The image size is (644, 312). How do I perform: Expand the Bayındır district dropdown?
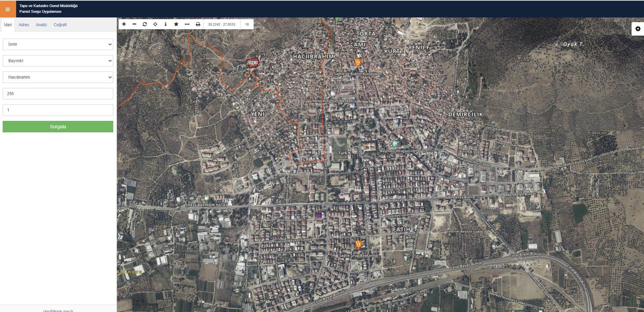[x=58, y=61]
